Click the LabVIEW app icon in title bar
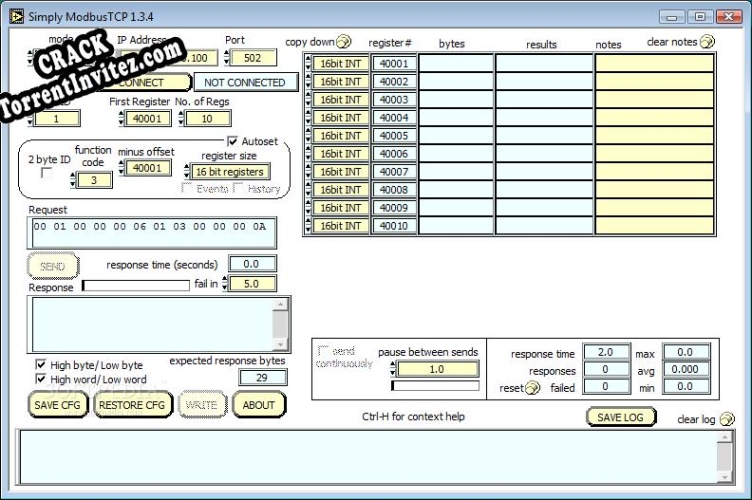752x500 pixels. point(16,16)
